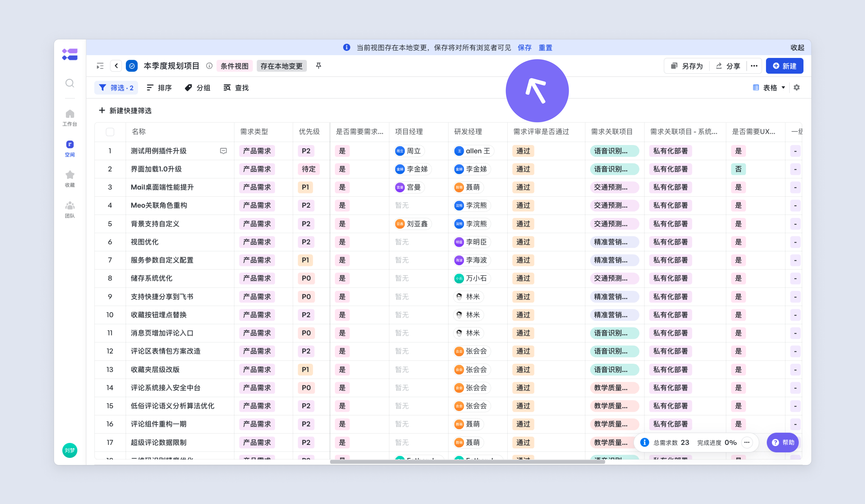
Task: Click the 分享 share button
Action: click(728, 66)
